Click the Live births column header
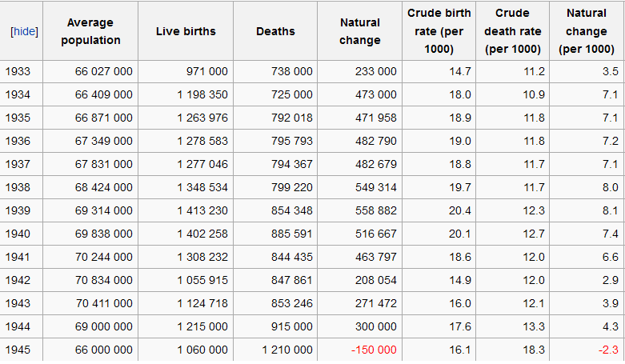Image resolution: width=625 pixels, height=364 pixels. (186, 31)
